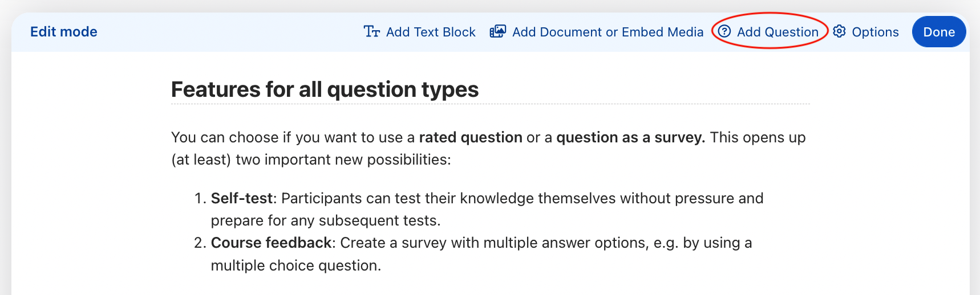Place cursor on "You can choose" paragraph start
980x295 pixels.
[x=173, y=137]
